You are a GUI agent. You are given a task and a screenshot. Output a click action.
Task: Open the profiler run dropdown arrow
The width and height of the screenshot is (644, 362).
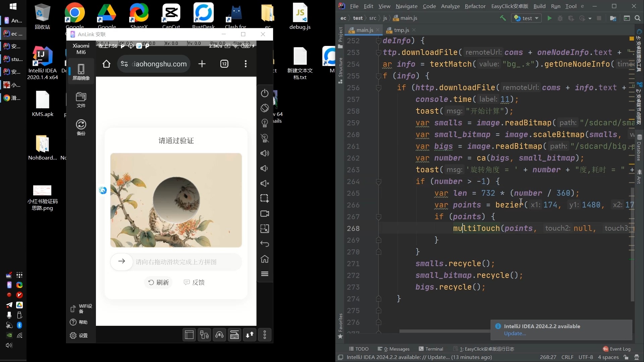[590, 18]
